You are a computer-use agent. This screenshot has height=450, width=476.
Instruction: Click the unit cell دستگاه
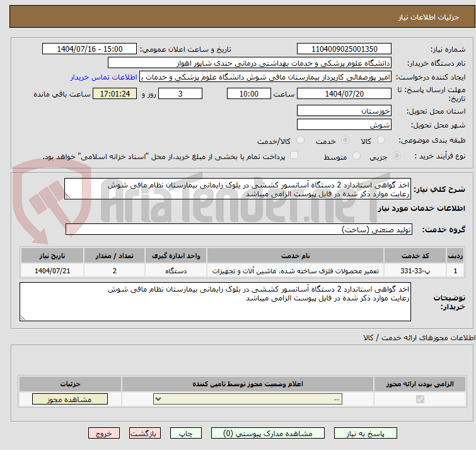pyautogui.click(x=176, y=270)
